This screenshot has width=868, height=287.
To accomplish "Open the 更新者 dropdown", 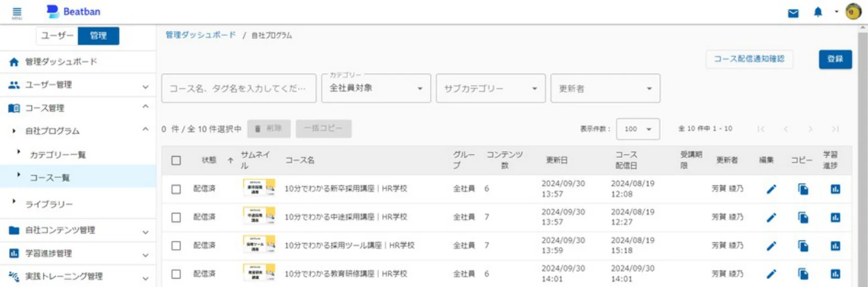I will click(x=606, y=88).
